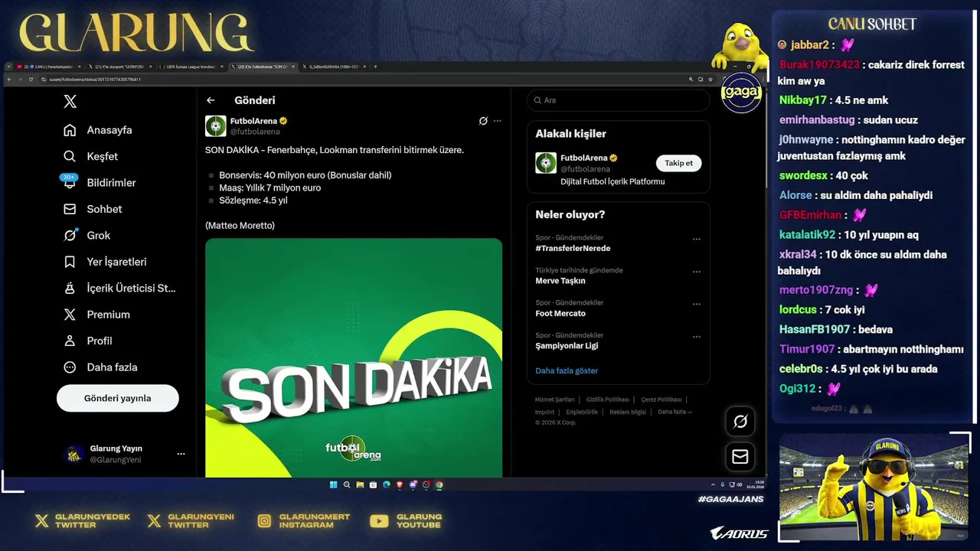Click floating Grok button
980x551 pixels.
click(740, 421)
